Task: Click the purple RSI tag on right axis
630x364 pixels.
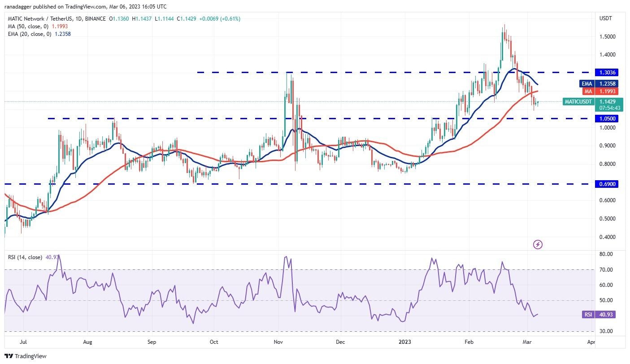Action: [x=587, y=315]
